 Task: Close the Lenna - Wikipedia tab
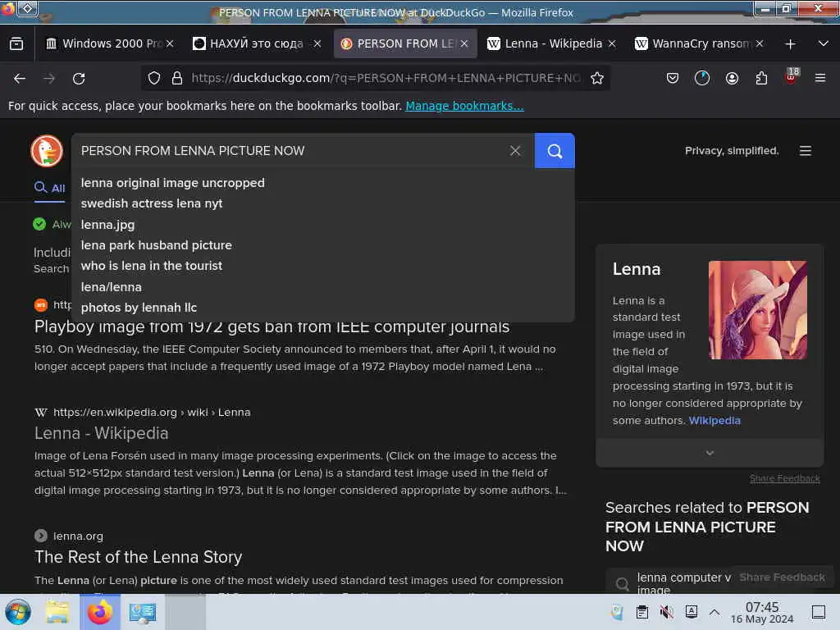pos(612,44)
